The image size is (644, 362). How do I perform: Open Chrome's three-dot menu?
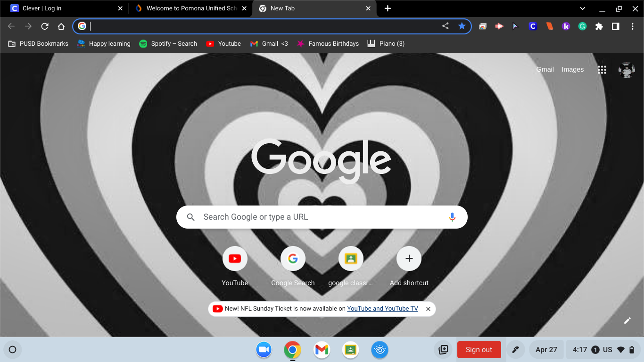(x=632, y=26)
